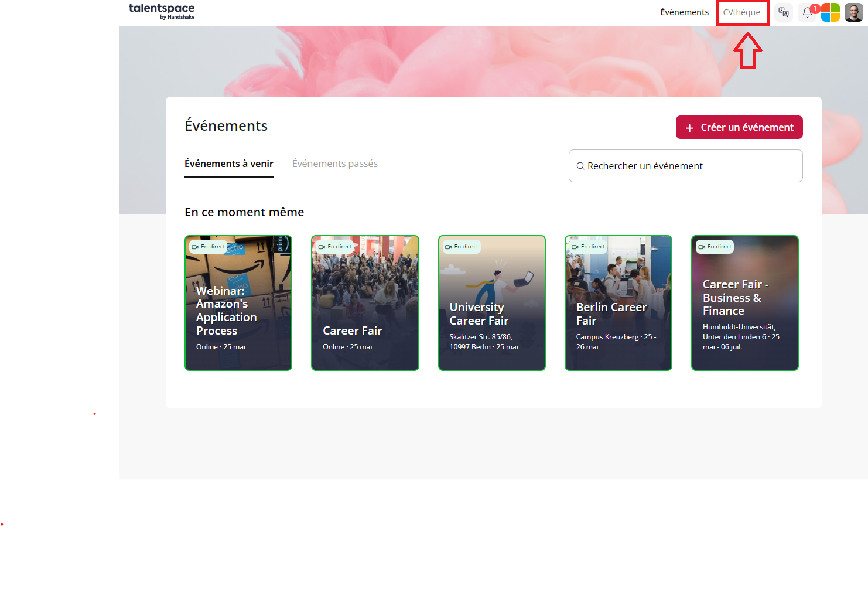This screenshot has height=596, width=868.
Task: Open Career Fair - Business & Finance card
Action: pos(745,303)
